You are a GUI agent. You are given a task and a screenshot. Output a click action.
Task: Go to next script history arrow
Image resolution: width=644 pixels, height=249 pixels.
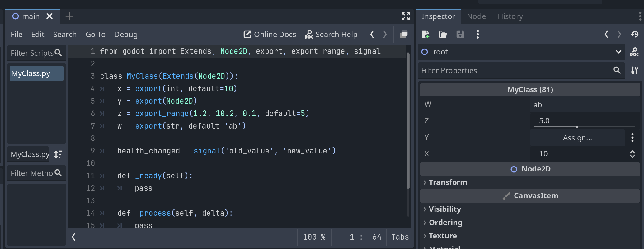tap(385, 34)
